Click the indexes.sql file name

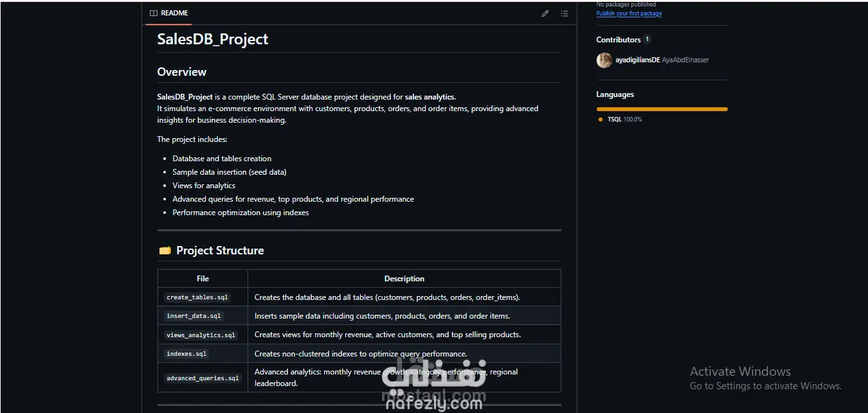186,354
